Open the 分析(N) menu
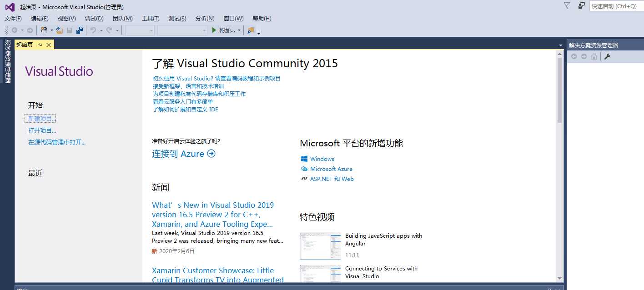 pos(205,19)
